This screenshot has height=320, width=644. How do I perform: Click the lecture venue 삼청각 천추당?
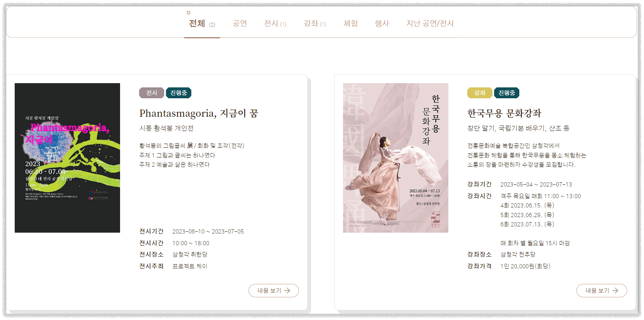pos(518,254)
